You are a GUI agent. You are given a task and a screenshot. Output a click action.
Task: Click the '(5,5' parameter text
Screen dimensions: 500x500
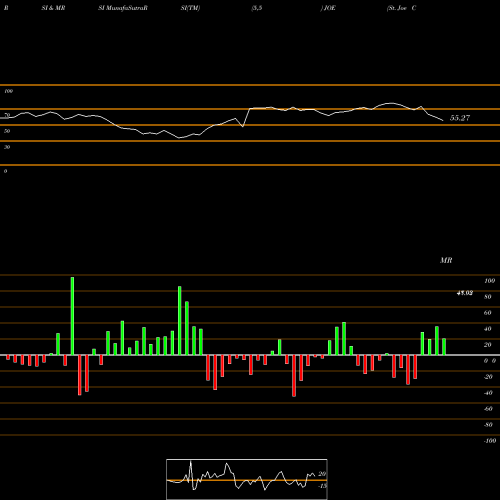[x=257, y=8]
